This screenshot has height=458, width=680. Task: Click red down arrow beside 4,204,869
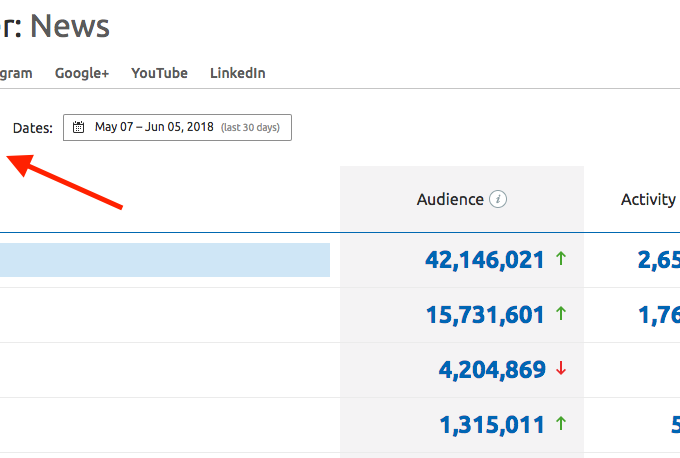(x=561, y=369)
